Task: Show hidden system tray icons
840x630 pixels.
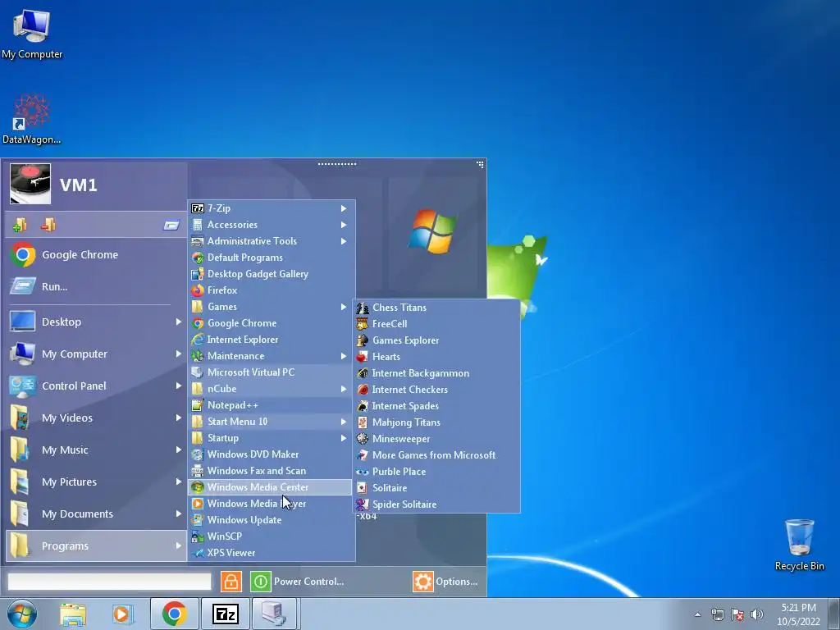Action: click(697, 614)
